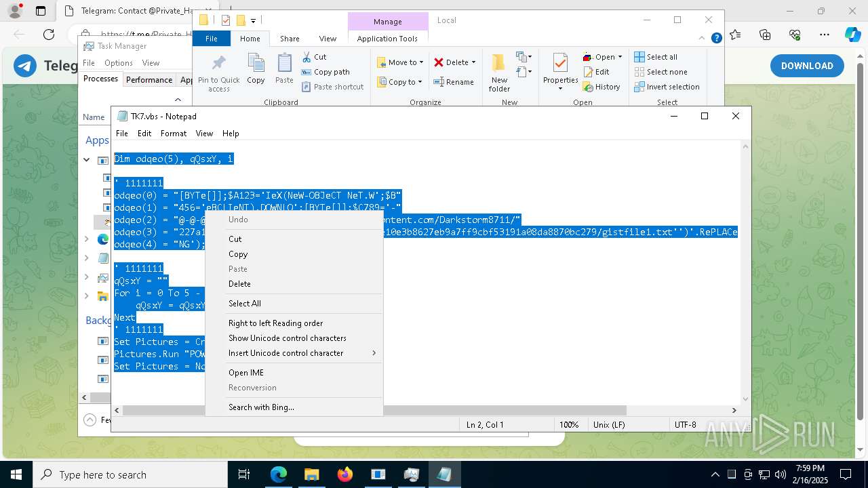Open the Move to dropdown
The width and height of the screenshot is (868, 488).
(400, 62)
